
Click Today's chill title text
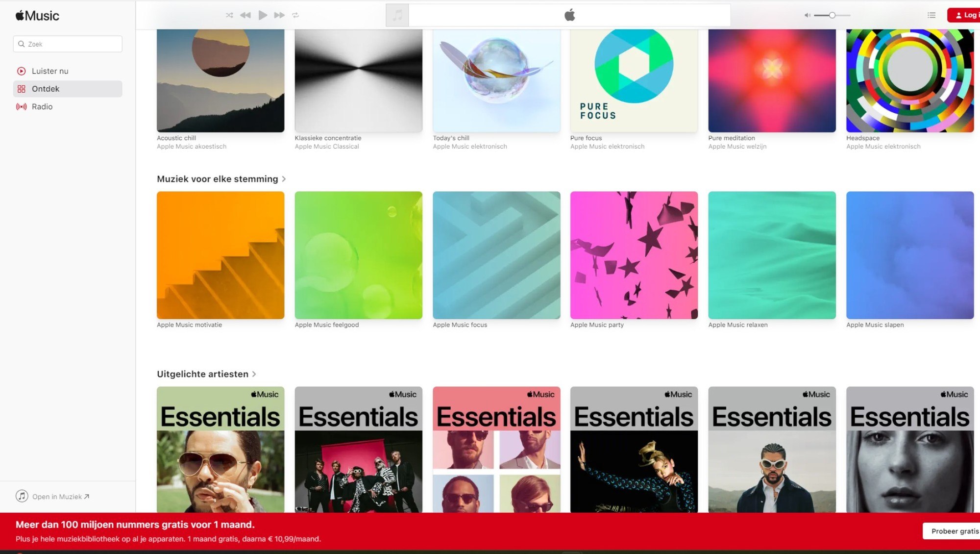pyautogui.click(x=451, y=138)
